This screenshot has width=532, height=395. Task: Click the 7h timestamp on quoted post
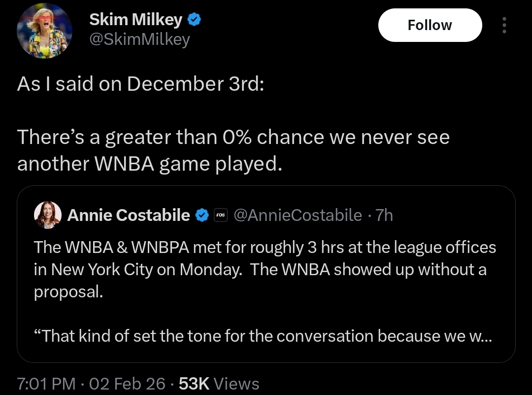pyautogui.click(x=384, y=215)
